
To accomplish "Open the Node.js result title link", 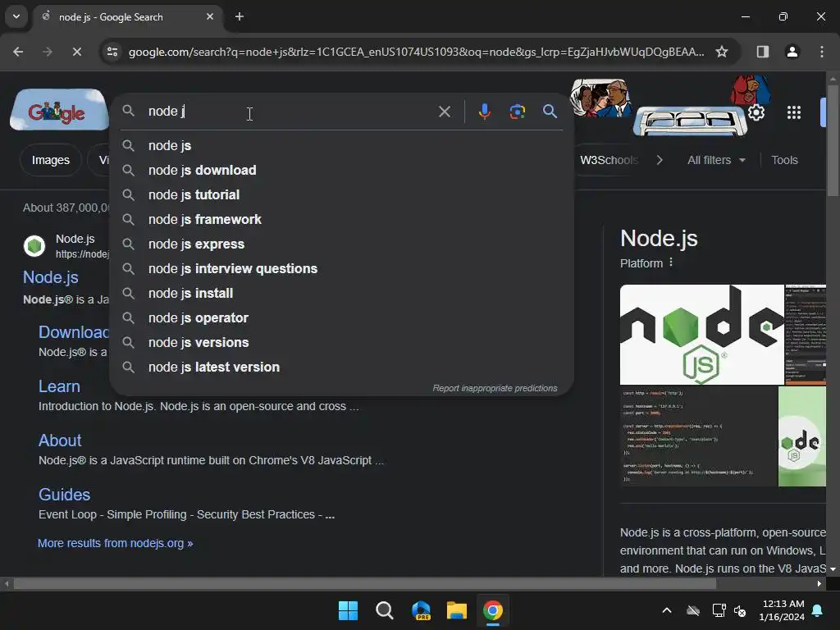I will [x=50, y=277].
